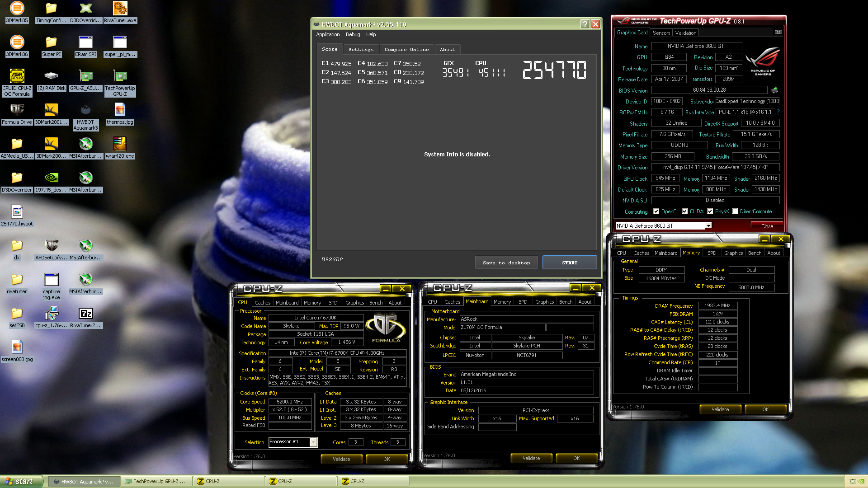The height and width of the screenshot is (488, 868).
Task: Click Close button in GPU-Z
Action: pyautogui.click(x=767, y=226)
